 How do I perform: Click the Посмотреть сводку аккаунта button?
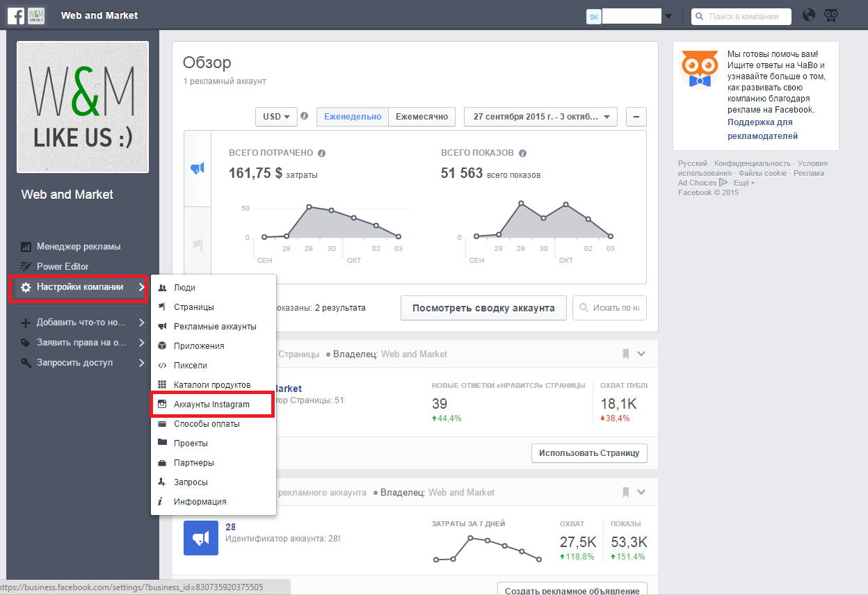click(483, 308)
